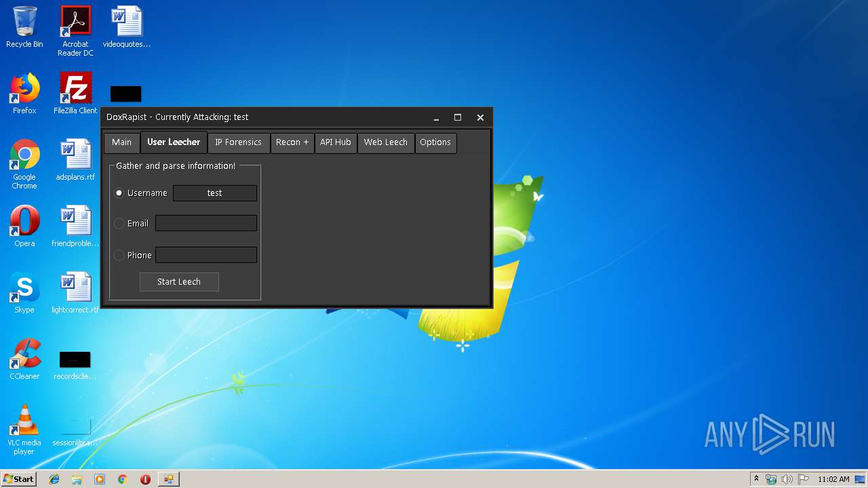Open Action Center flag icon

803,479
